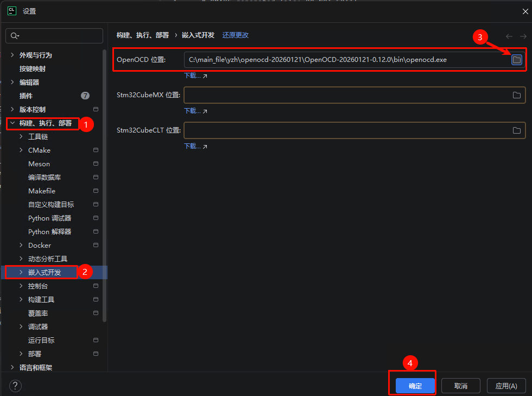Open the 工具链 settings page
This screenshot has width=532, height=396.
point(38,137)
